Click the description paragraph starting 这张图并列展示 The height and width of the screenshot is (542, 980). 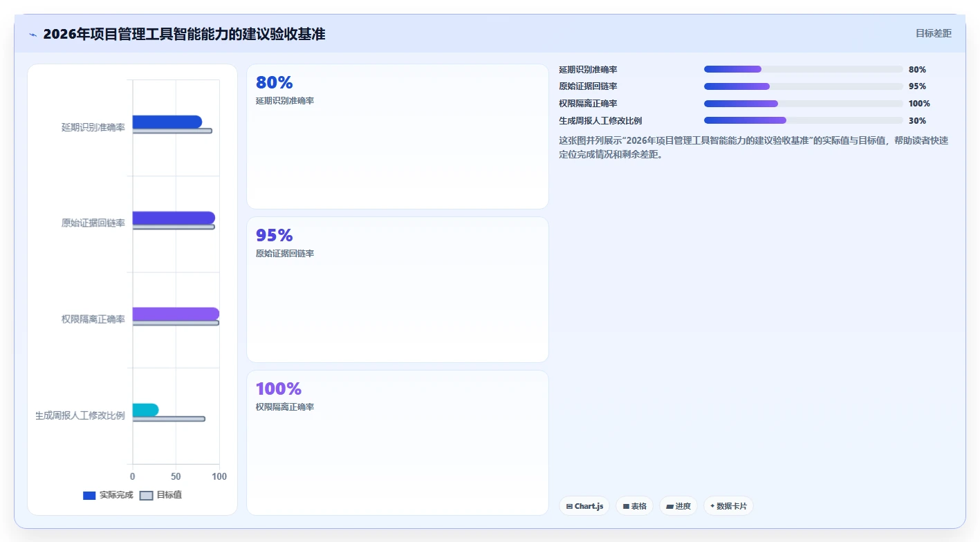(754, 147)
